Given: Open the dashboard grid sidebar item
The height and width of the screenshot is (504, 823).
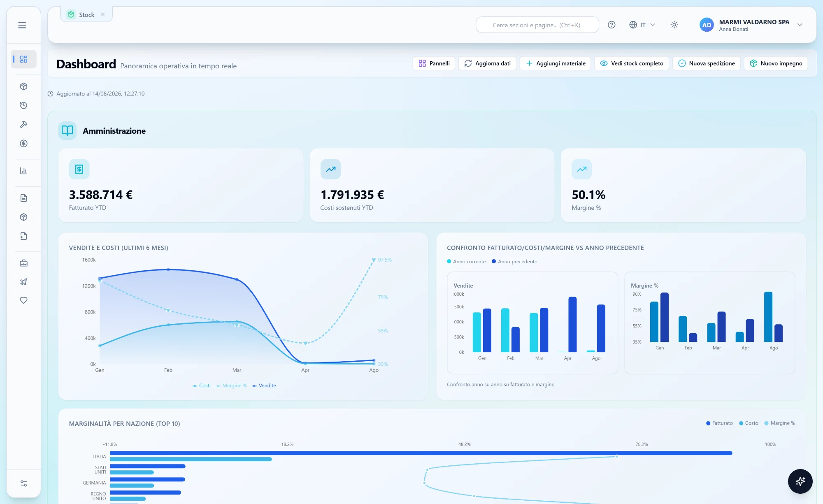Looking at the screenshot, I should click(23, 59).
